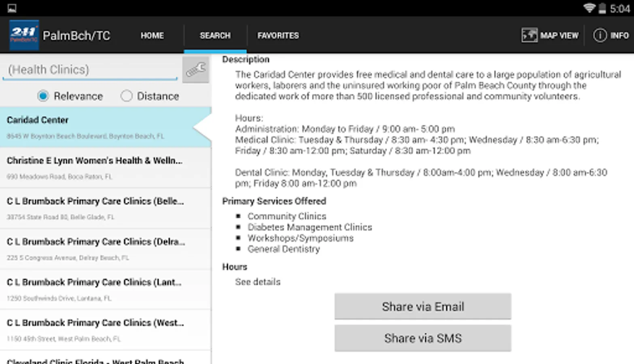634x364 pixels.
Task: Open the FAVORITES tab
Action: pyautogui.click(x=278, y=36)
